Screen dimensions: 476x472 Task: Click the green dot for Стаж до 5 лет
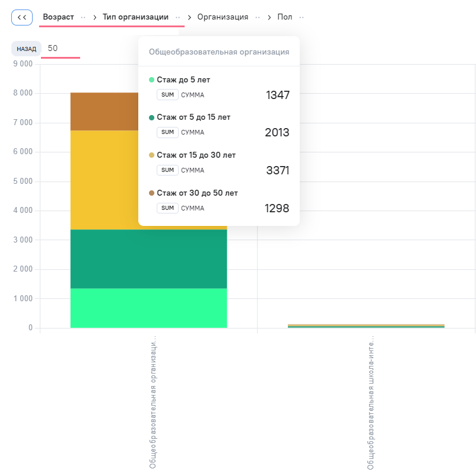pyautogui.click(x=151, y=79)
